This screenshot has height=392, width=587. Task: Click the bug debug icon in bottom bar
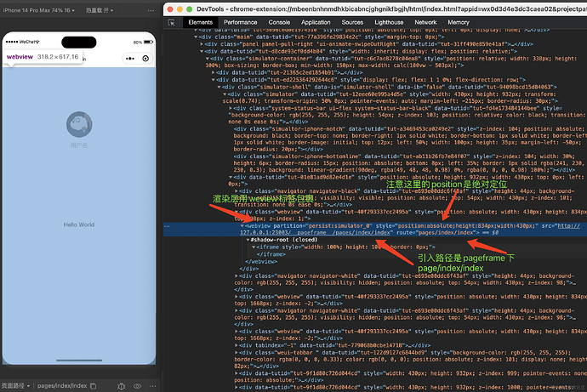pyautogui.click(x=122, y=386)
